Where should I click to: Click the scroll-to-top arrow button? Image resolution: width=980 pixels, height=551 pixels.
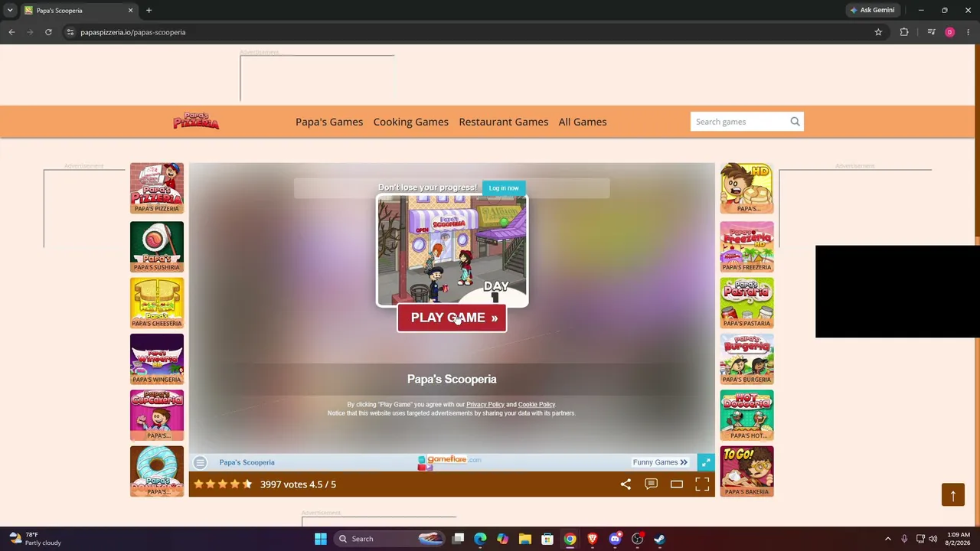pyautogui.click(x=953, y=494)
